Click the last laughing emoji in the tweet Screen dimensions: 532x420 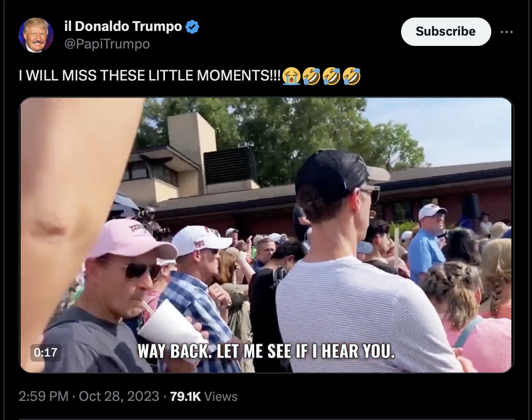pyautogui.click(x=352, y=76)
